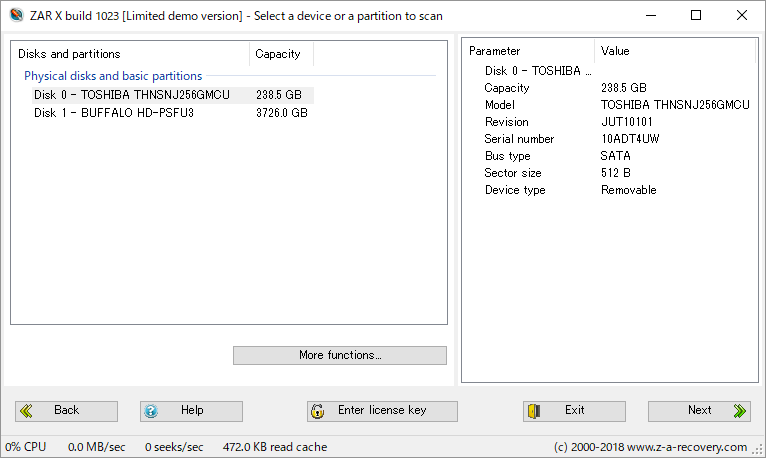
Task: Click the Disks and partitions column header
Action: pos(129,54)
